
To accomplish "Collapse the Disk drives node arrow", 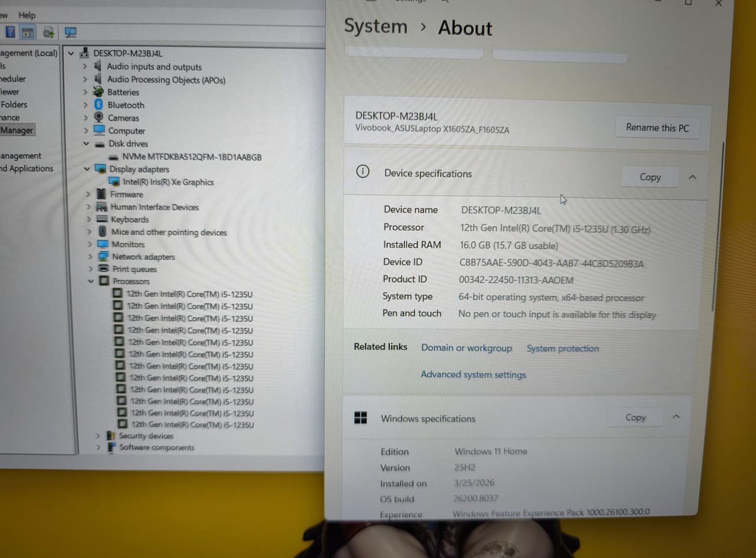I will 86,143.
